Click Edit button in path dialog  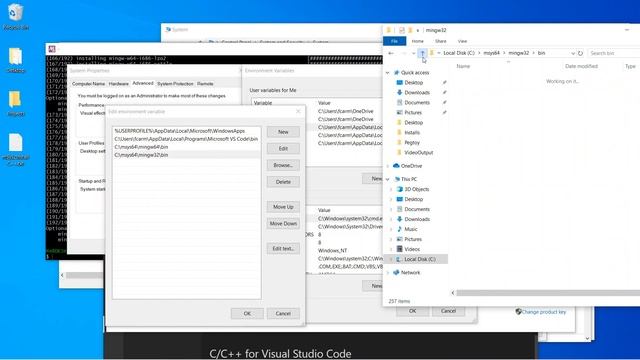point(283,149)
